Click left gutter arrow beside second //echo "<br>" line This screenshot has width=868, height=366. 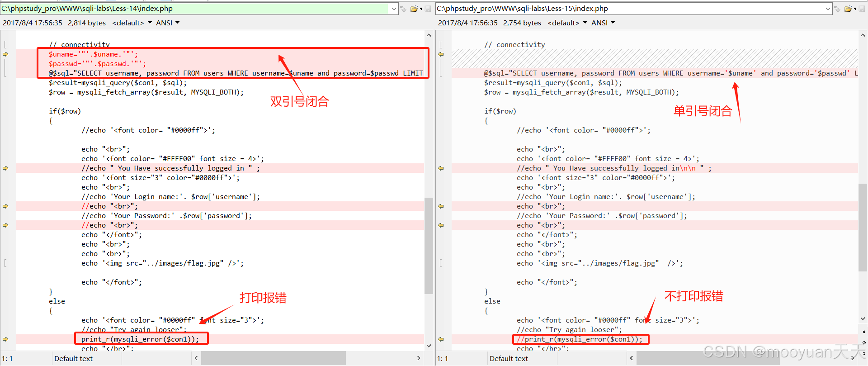pos(6,225)
